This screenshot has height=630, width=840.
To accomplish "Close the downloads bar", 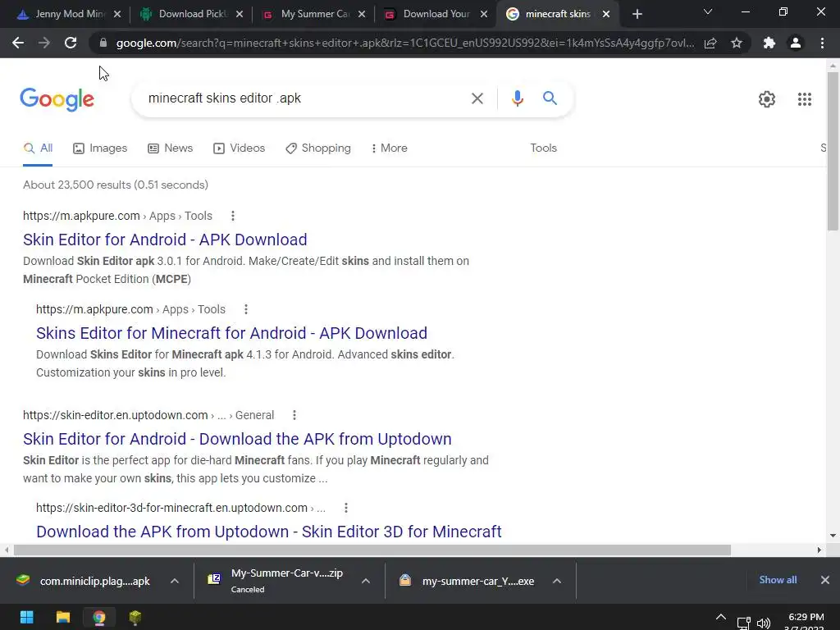I will coord(825,580).
